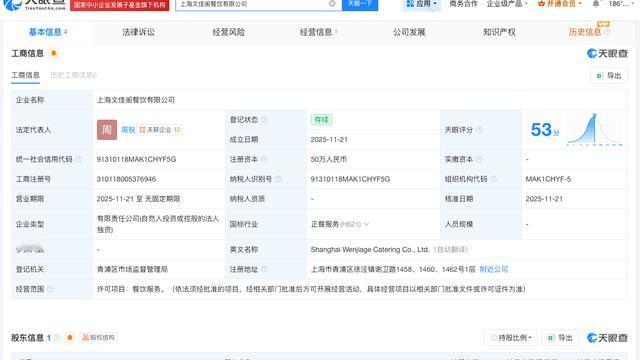Click the 附近公司 link after address
This screenshot has height=360, width=640.
[493, 269]
